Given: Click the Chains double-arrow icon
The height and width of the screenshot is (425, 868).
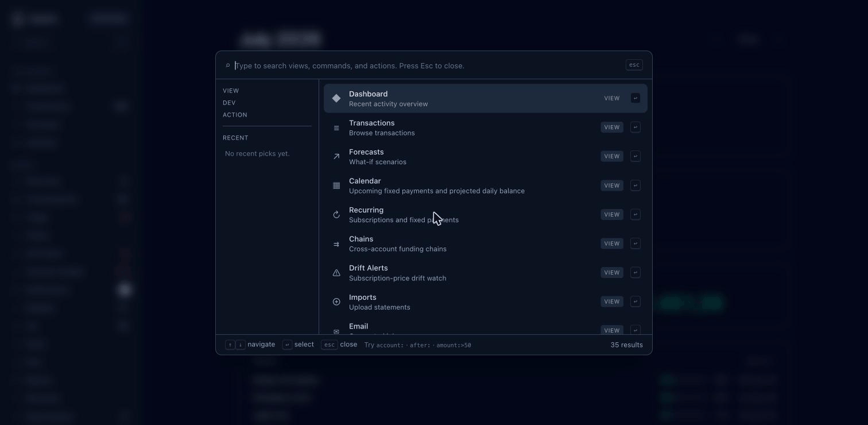Looking at the screenshot, I should pos(336,244).
